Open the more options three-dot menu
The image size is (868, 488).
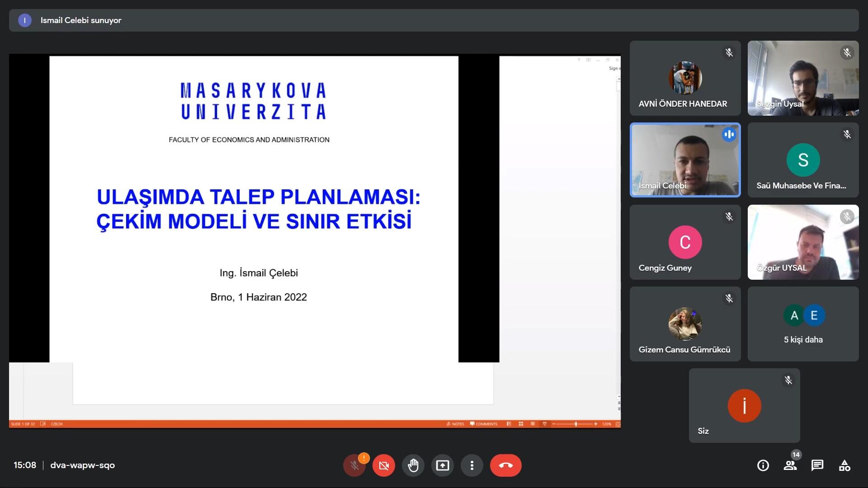pos(472,465)
